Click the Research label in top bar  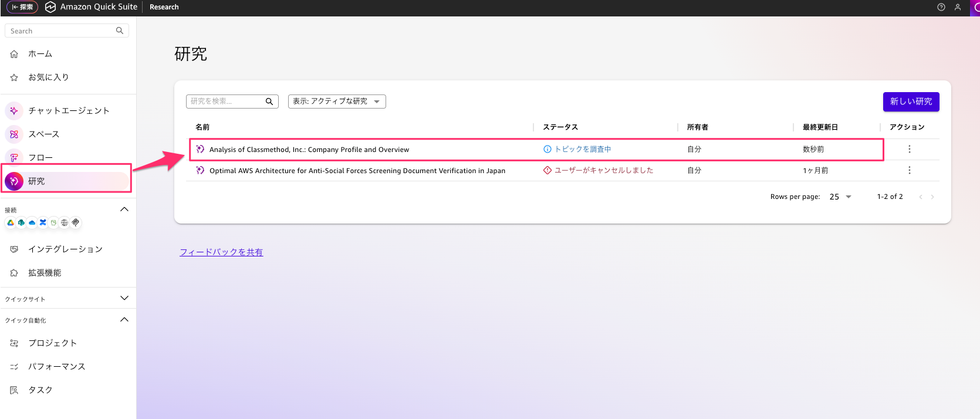click(164, 7)
